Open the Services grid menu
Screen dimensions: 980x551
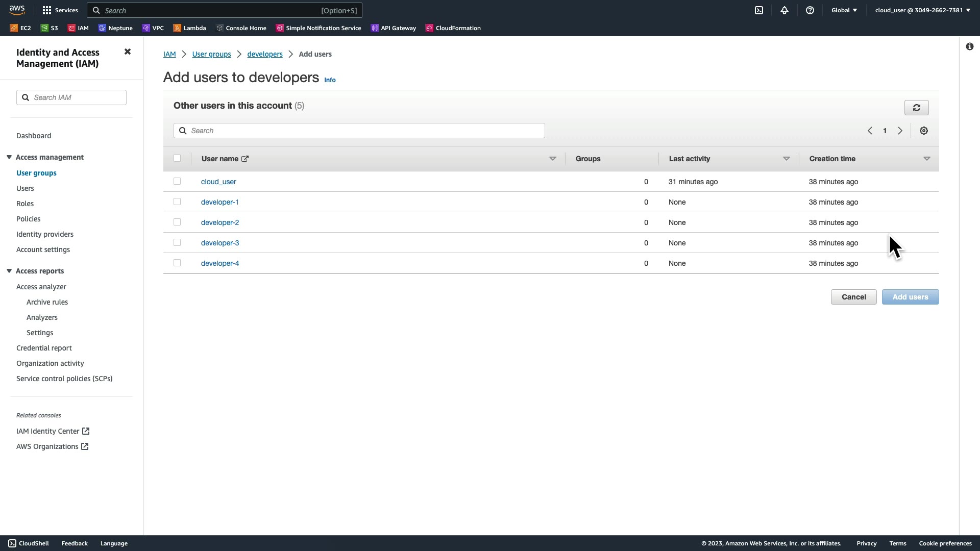[60, 10]
